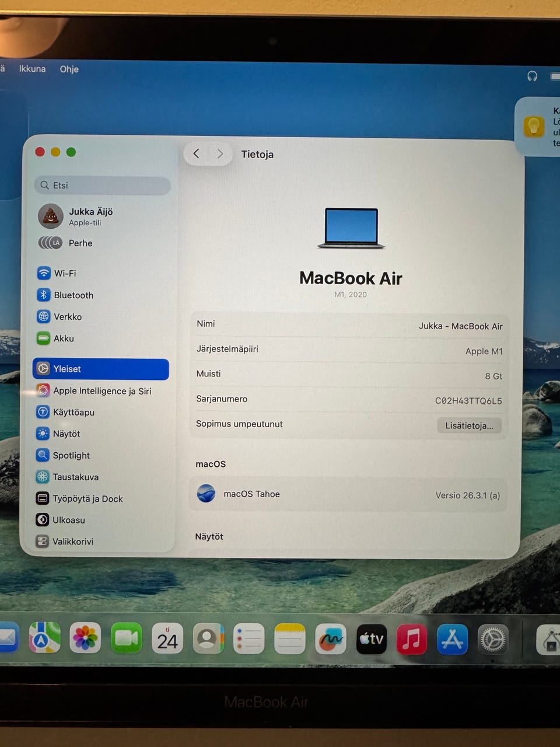Open Apple TV from the Dock
This screenshot has height=747, width=560.
[371, 639]
